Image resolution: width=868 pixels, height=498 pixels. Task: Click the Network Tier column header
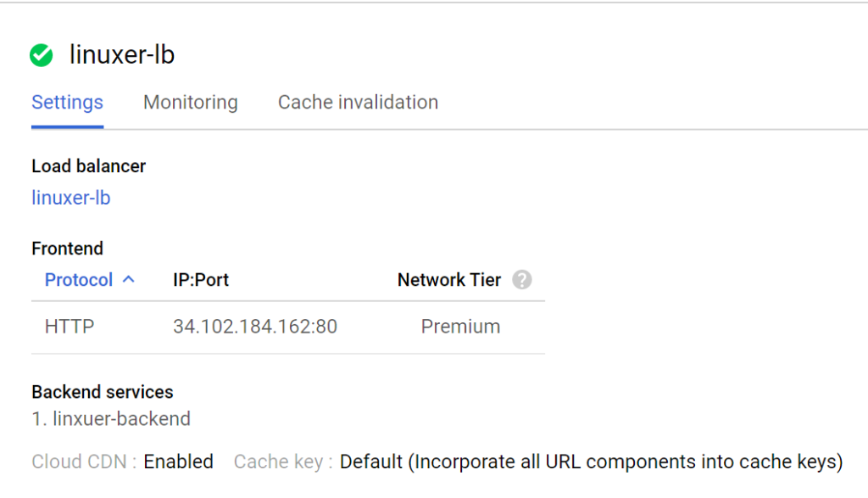pos(449,280)
